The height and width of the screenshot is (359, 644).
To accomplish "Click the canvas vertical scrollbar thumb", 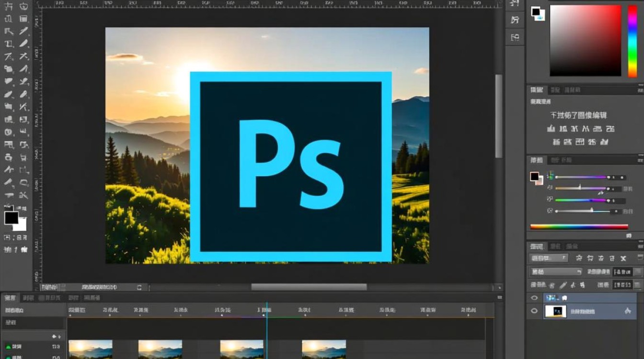I will pyautogui.click(x=499, y=116).
